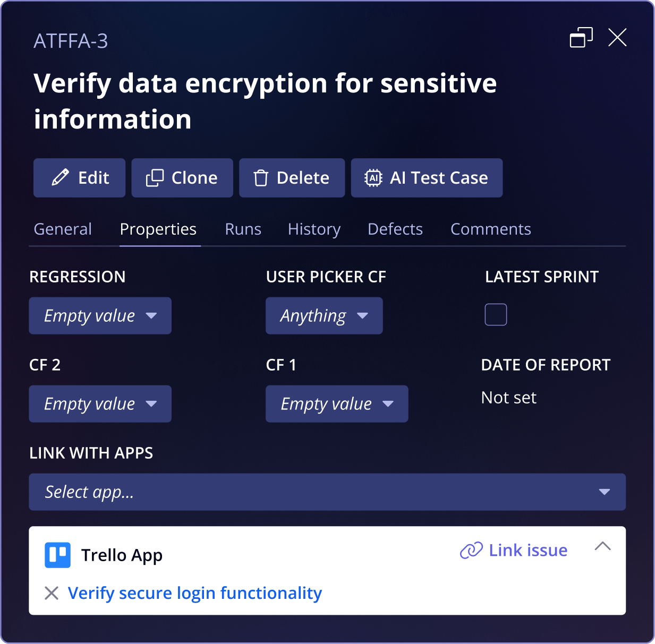Screen dimensions: 655x644
Task: Close the ATFFA-3 details panel
Action: click(617, 38)
